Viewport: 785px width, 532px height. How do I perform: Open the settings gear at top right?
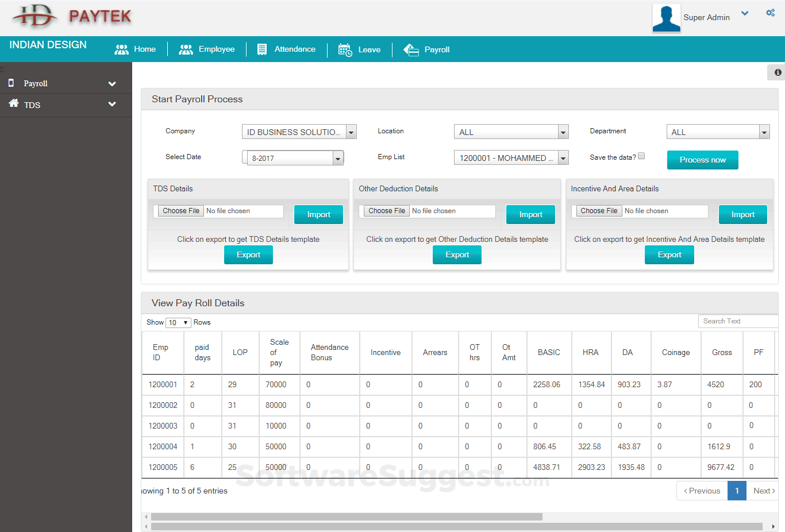pyautogui.click(x=770, y=12)
